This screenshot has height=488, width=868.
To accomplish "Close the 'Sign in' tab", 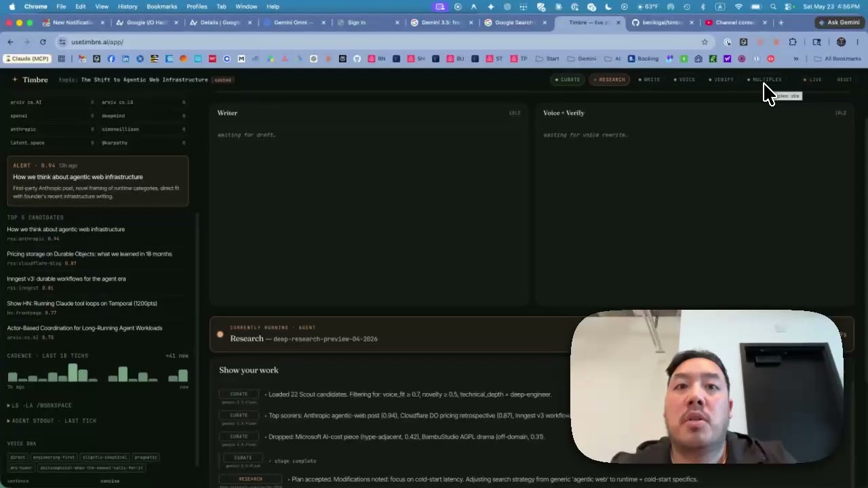I will (397, 22).
